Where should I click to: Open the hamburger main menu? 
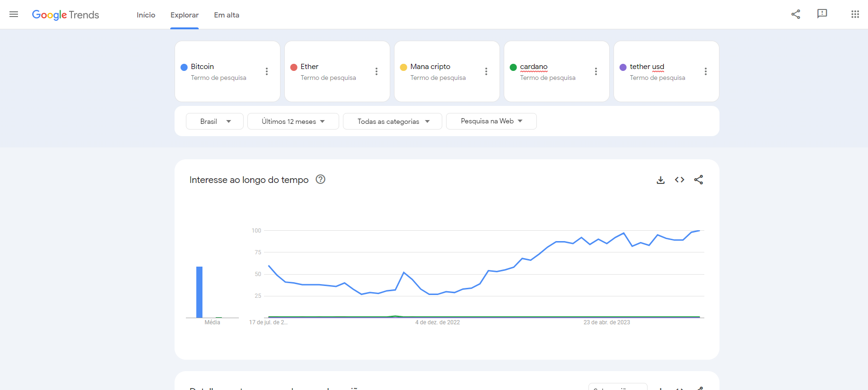tap(14, 15)
